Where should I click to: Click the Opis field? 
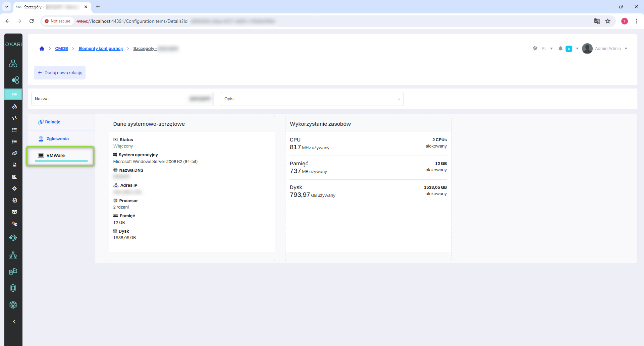312,99
